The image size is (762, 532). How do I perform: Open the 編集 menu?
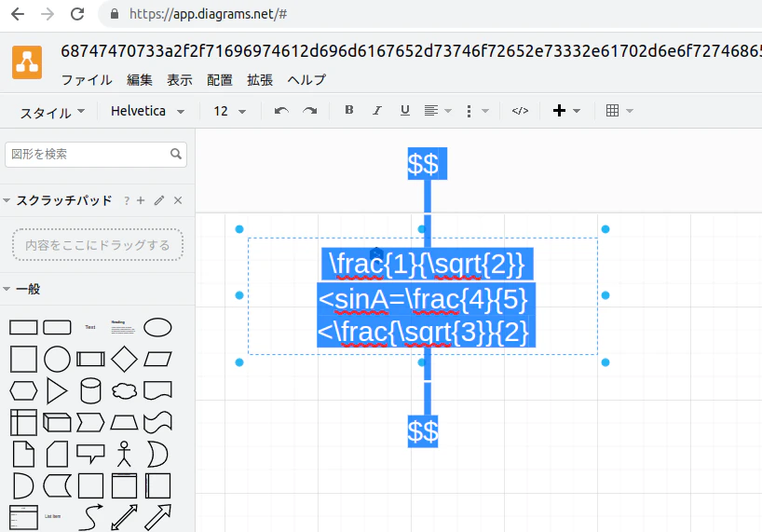click(140, 80)
